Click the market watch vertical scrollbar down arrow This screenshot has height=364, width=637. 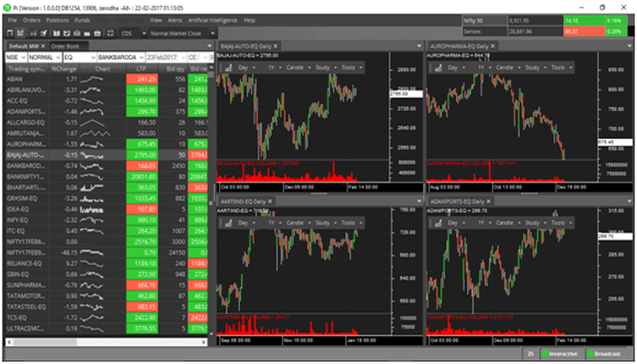[x=210, y=333]
